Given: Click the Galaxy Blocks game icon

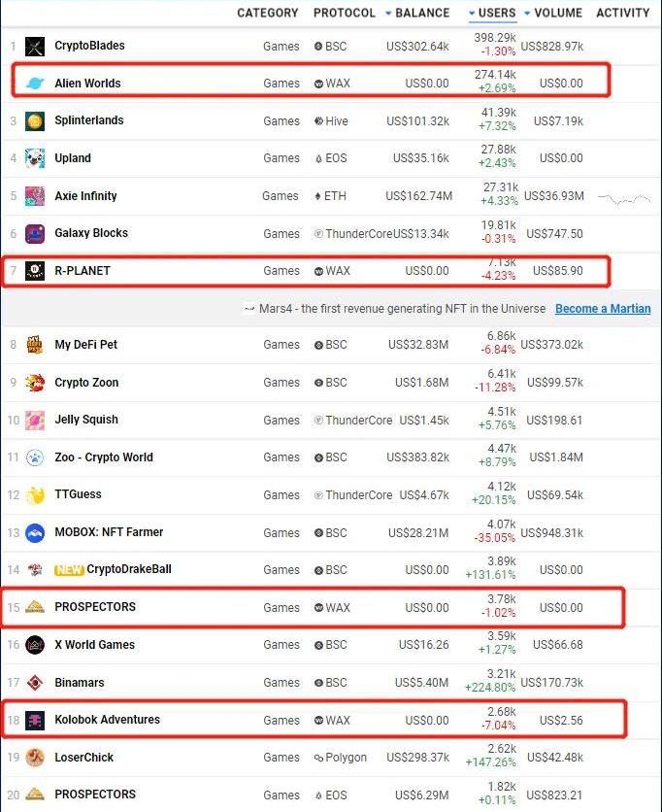Looking at the screenshot, I should click(x=35, y=234).
